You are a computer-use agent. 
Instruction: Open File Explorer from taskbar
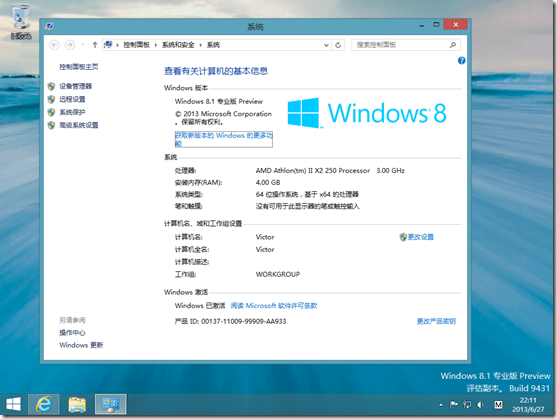coord(77,404)
